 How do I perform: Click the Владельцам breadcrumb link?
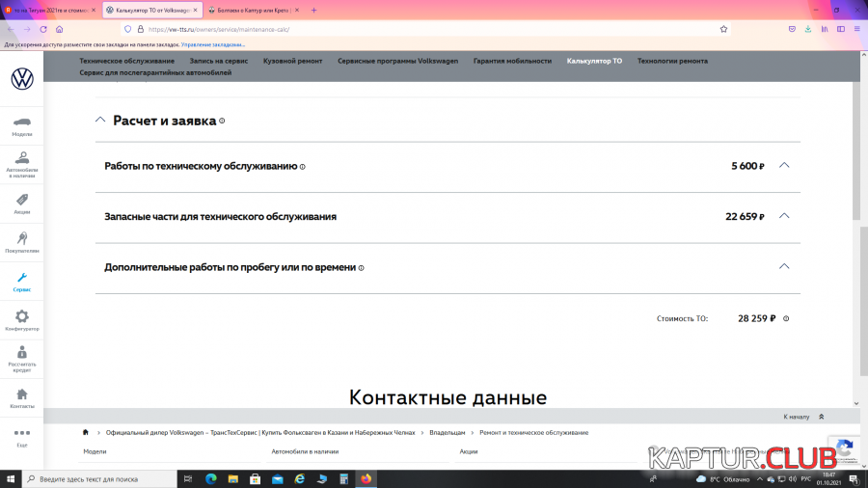click(448, 433)
